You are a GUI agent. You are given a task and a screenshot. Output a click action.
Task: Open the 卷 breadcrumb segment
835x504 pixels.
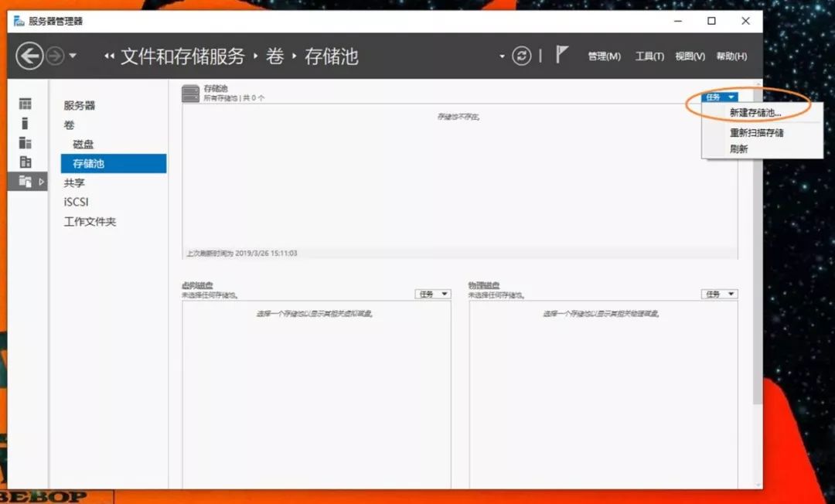(x=274, y=56)
